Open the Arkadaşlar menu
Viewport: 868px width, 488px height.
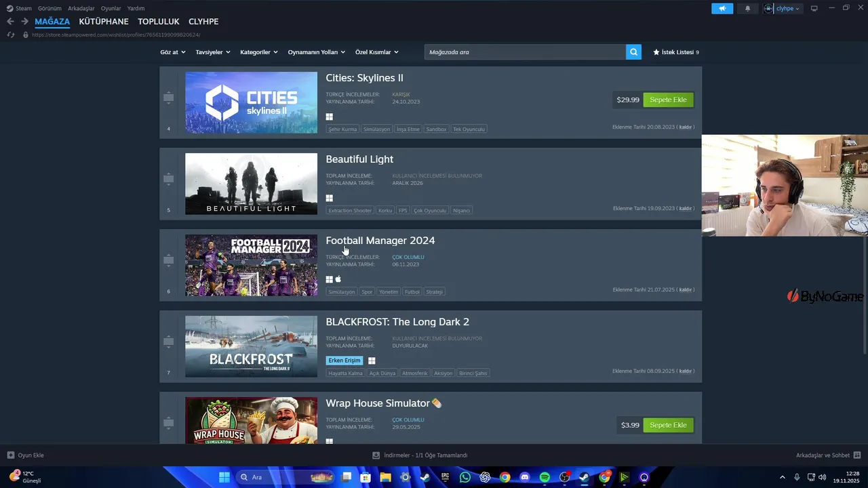tap(81, 8)
